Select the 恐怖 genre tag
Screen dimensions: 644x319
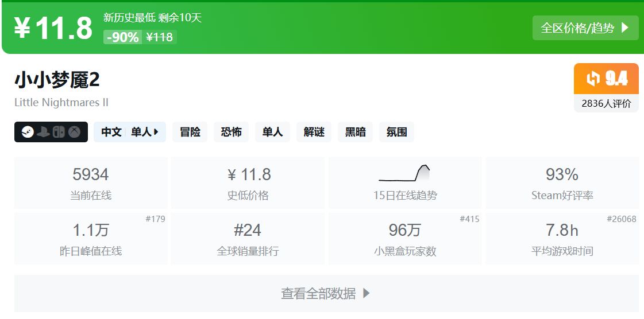coord(232,132)
